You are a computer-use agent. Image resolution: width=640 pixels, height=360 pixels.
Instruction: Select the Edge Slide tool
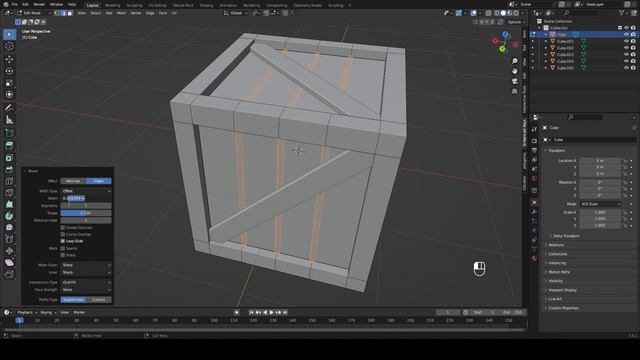coord(9,239)
